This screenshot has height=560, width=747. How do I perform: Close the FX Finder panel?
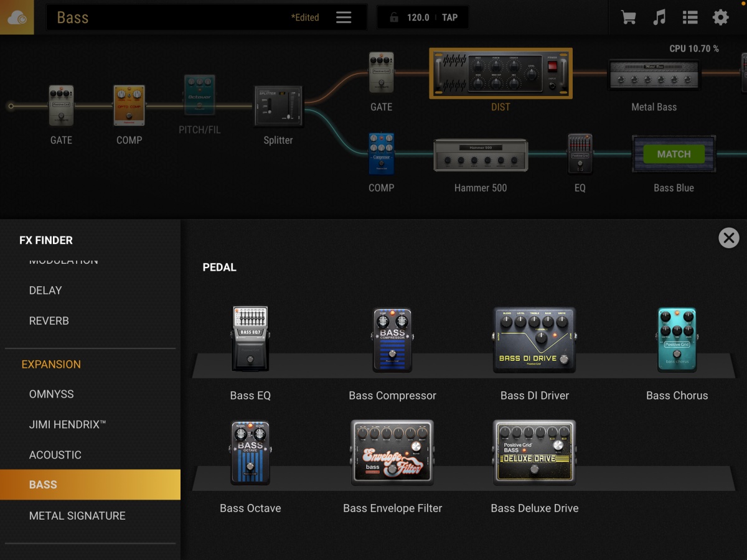click(x=729, y=238)
